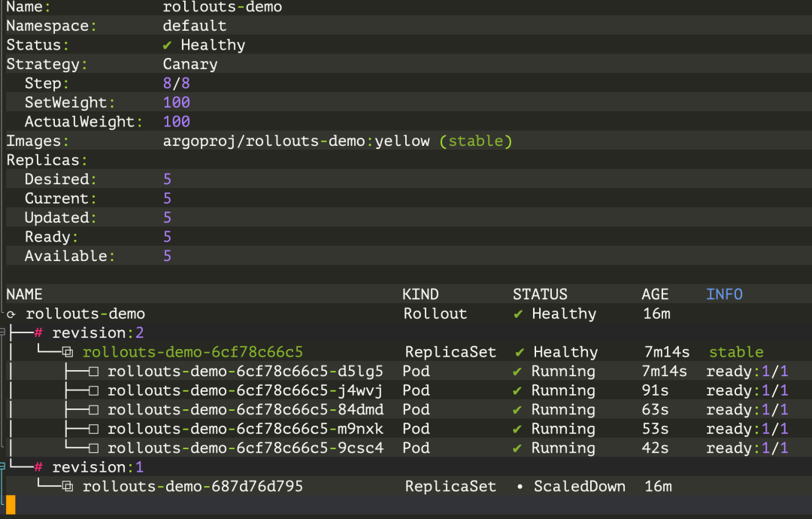This screenshot has height=519, width=812.
Task: Click the pink hash icon of revision:1
Action: point(38,467)
